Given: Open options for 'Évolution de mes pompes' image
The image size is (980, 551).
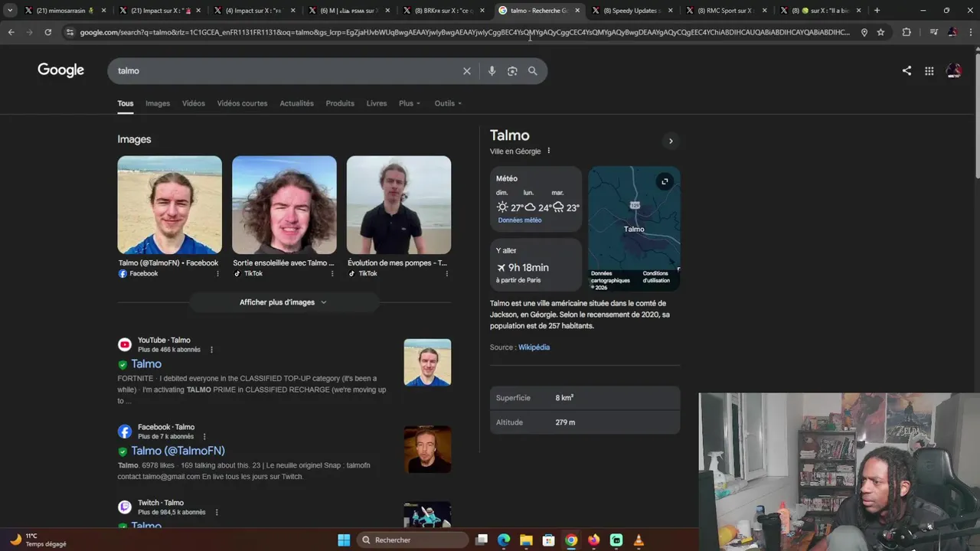Looking at the screenshot, I should 446,273.
